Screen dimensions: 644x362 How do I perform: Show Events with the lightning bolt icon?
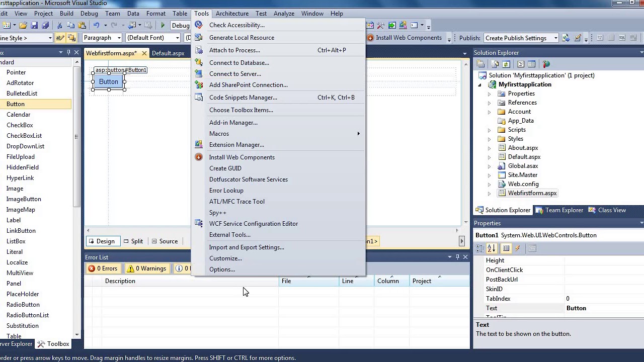(x=517, y=248)
